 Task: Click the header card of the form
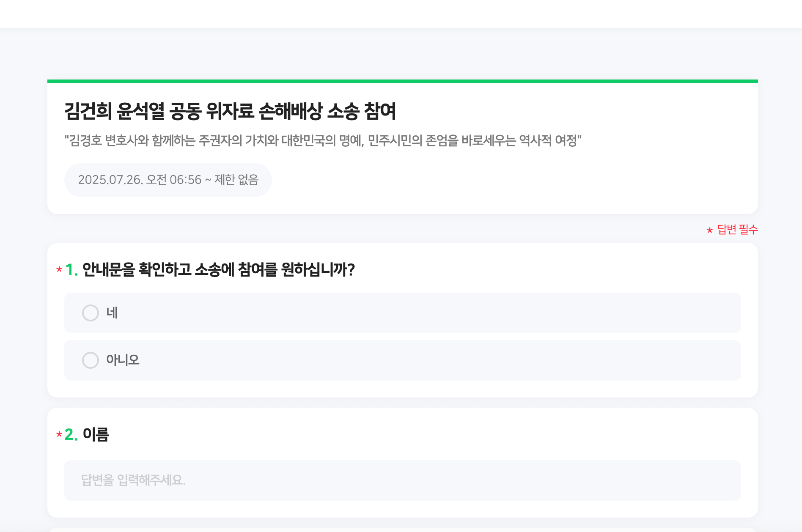402,148
